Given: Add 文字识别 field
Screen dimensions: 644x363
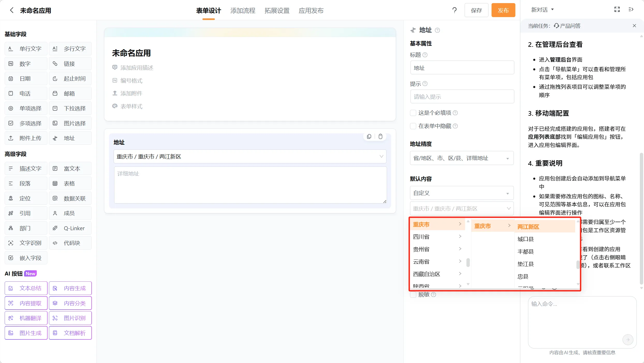Looking at the screenshot, I should (26, 243).
